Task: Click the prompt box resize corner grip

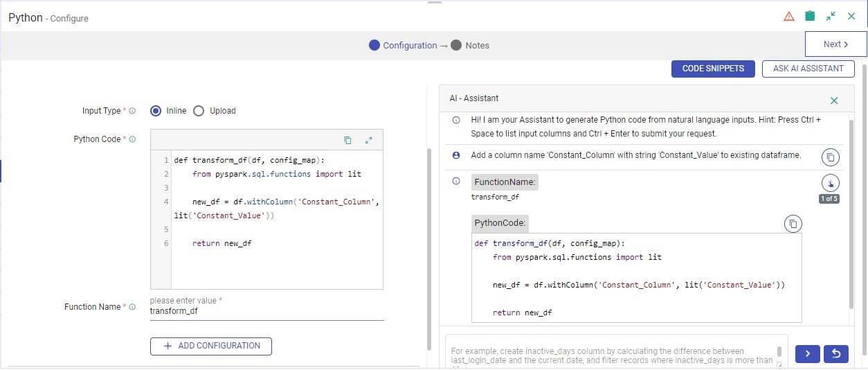Action: [x=780, y=366]
